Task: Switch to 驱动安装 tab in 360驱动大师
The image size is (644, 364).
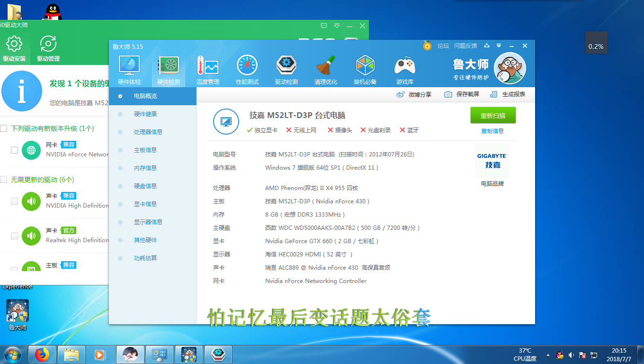Action: 14,49
